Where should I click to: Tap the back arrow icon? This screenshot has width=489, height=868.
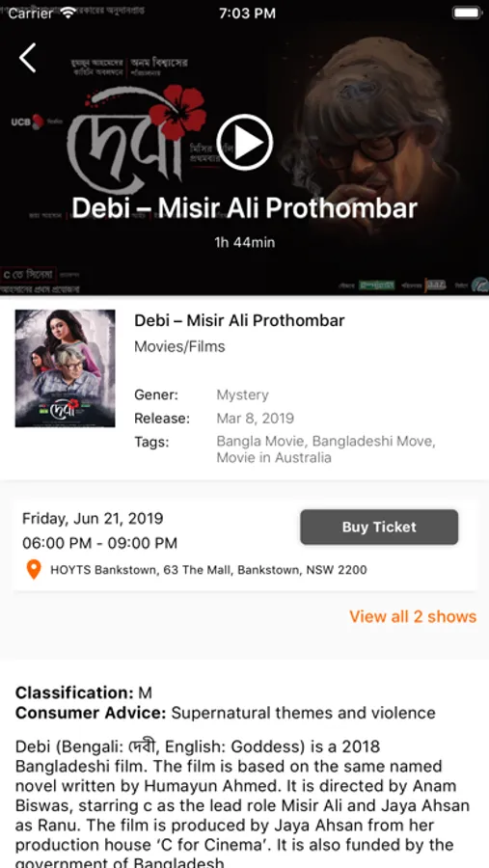point(28,58)
